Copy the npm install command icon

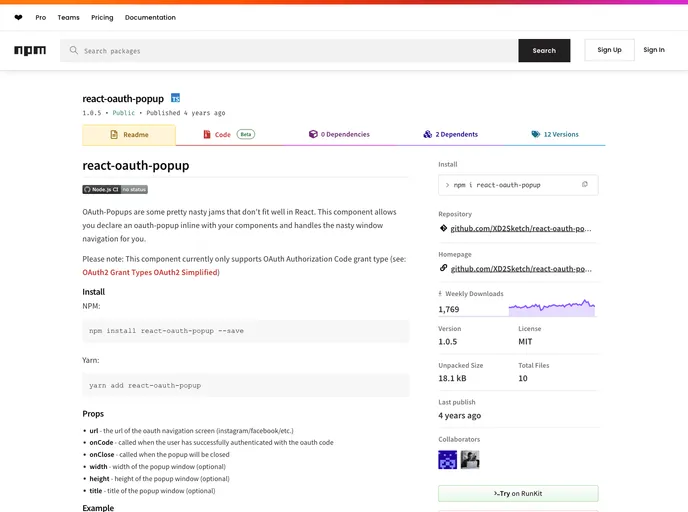click(584, 185)
